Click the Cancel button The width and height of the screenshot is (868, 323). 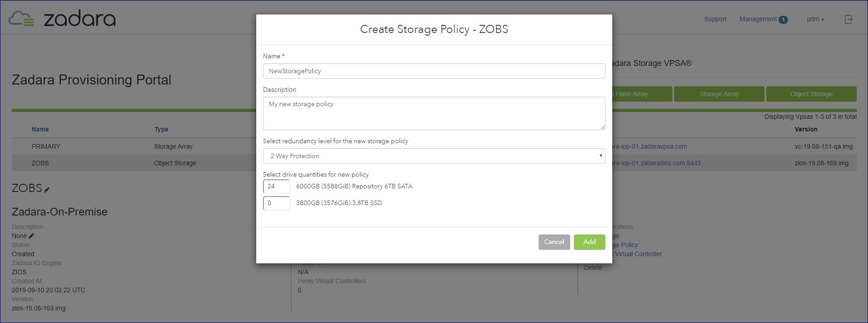click(554, 242)
